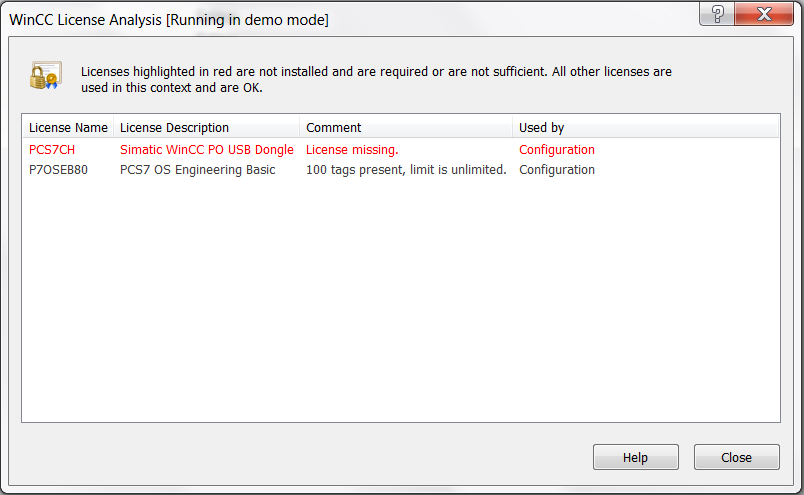Image resolution: width=804 pixels, height=495 pixels.
Task: Sort by the License Description column header
Action: 175,127
